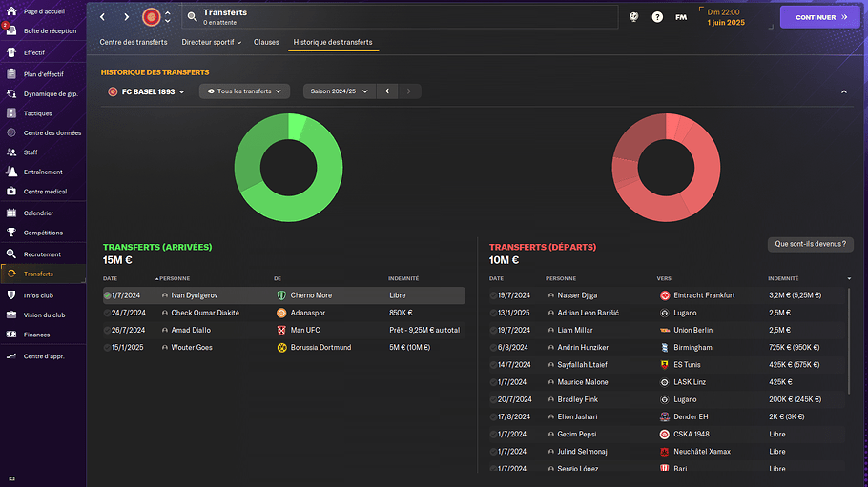868x487 pixels.
Task: Open FC BASEL 1893 club dropdown
Action: coord(147,91)
